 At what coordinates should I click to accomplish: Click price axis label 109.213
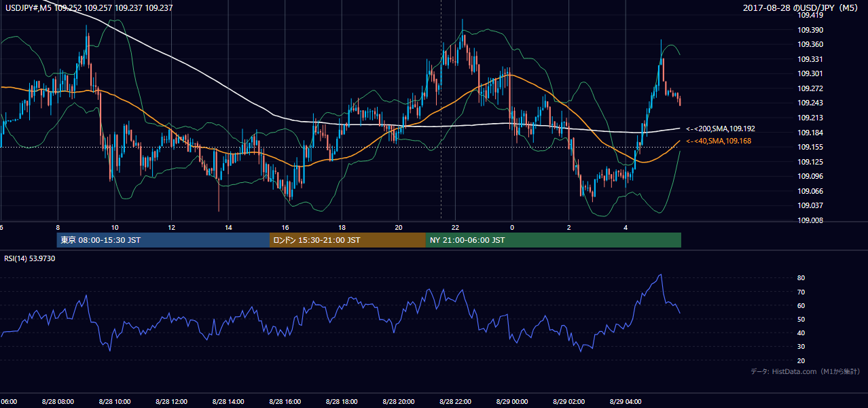(x=810, y=118)
